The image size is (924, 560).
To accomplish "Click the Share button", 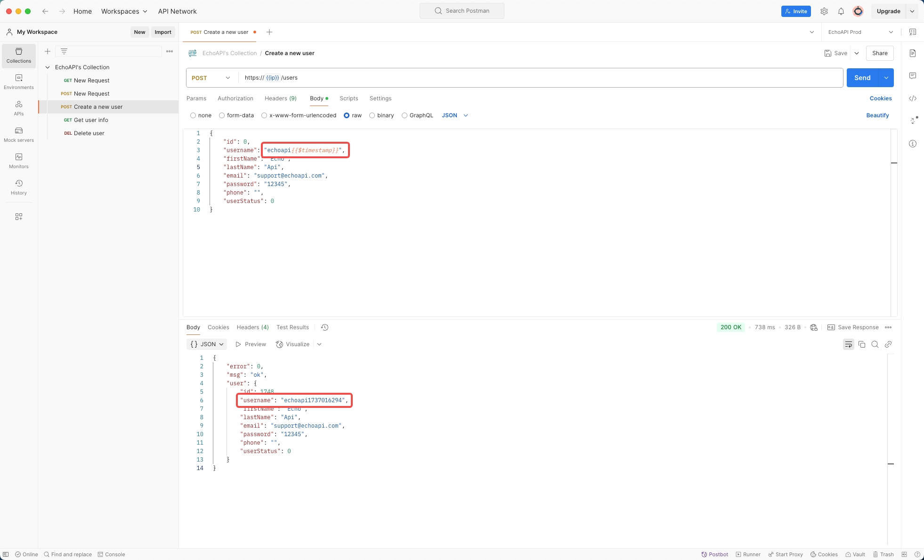I will coord(880,53).
